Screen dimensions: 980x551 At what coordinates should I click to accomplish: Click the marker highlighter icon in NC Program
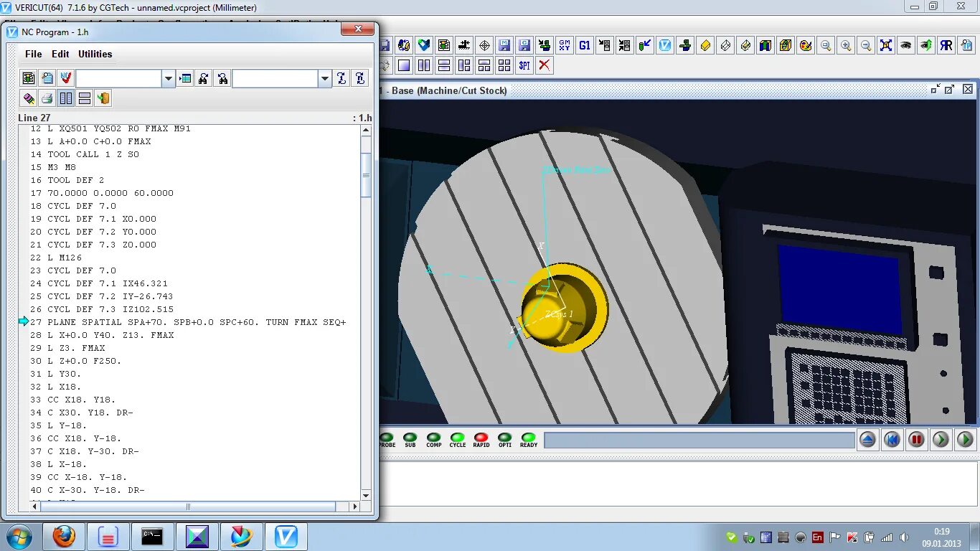pos(29,98)
